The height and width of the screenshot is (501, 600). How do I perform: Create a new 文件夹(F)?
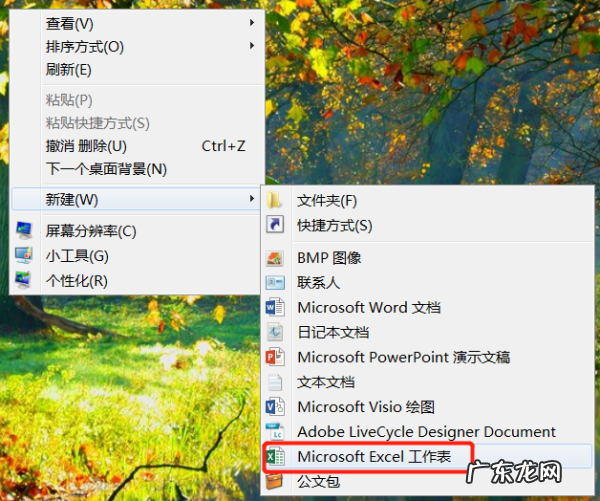(428, 201)
